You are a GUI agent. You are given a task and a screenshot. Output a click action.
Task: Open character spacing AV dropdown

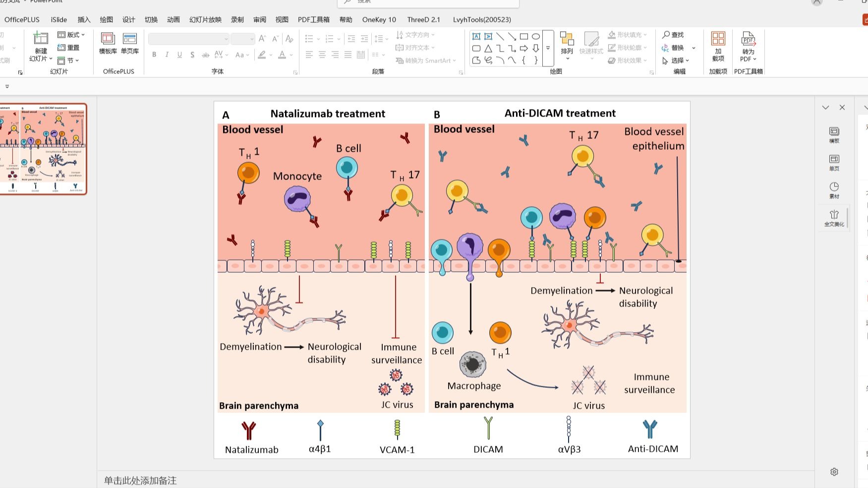[222, 55]
